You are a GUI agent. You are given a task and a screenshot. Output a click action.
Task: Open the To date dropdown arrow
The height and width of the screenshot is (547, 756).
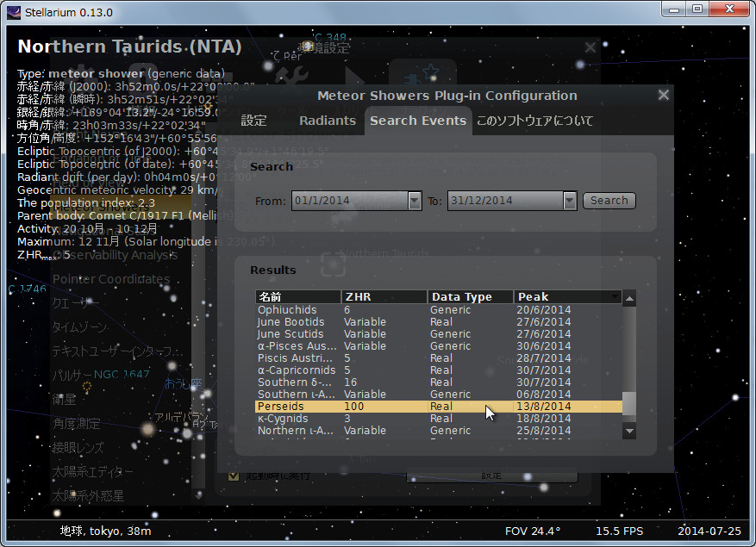(x=570, y=201)
